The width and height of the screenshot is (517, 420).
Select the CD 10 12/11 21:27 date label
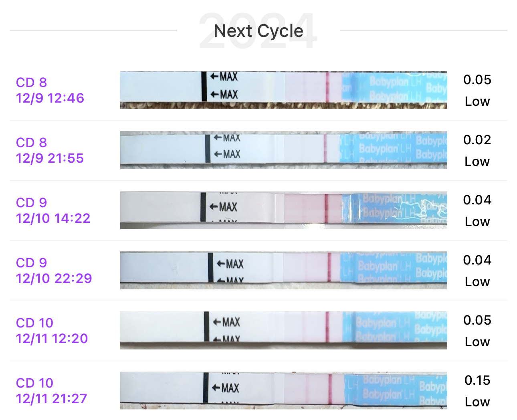(x=51, y=391)
